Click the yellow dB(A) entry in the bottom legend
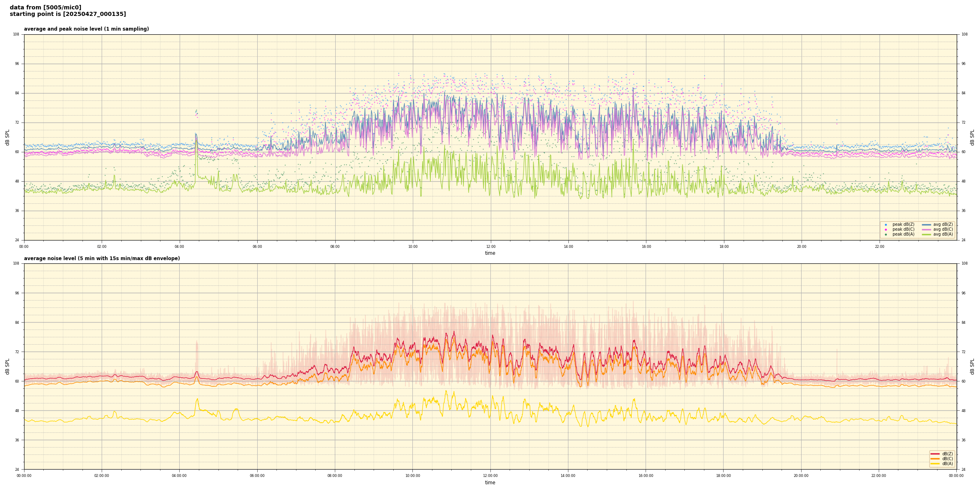 (935, 463)
